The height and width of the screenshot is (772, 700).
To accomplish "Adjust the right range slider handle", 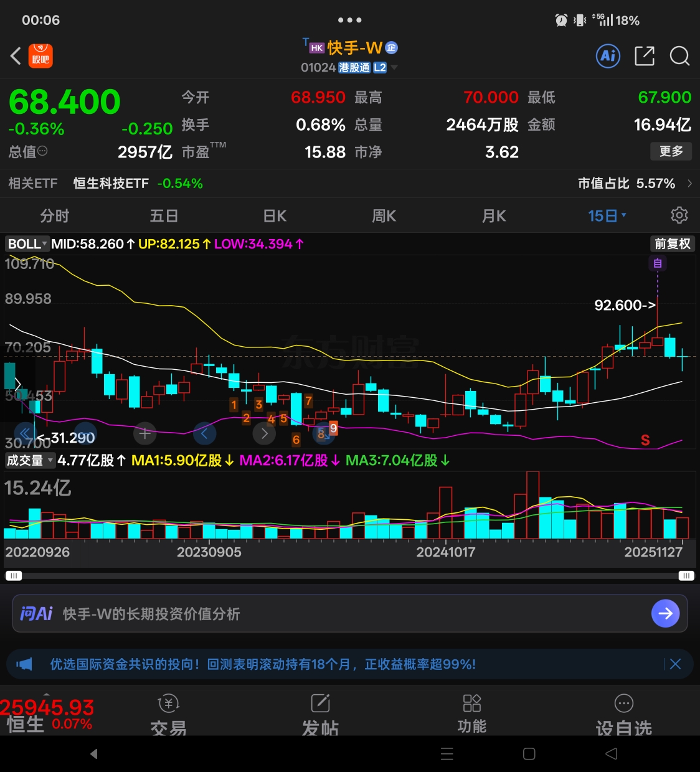I will click(x=686, y=576).
